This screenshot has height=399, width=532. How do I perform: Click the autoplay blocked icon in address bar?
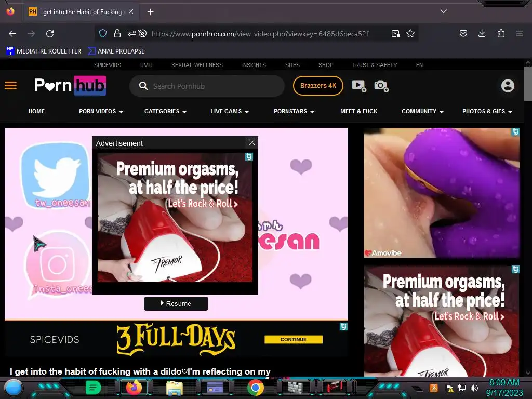click(143, 33)
